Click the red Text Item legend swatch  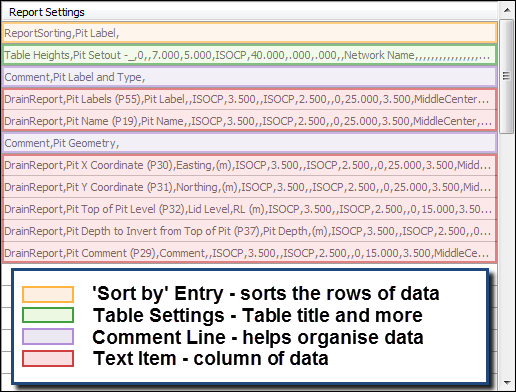click(x=48, y=358)
